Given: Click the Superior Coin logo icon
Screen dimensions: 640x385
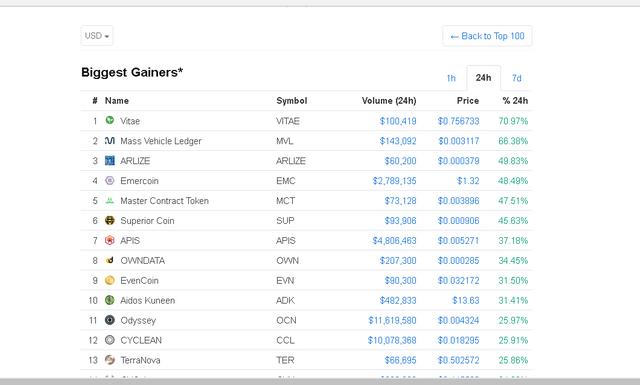Looking at the screenshot, I should point(110,220).
